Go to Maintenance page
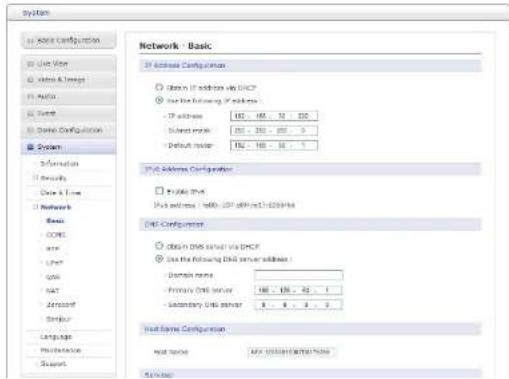Image resolution: width=509 pixels, height=379 pixels. click(60, 350)
